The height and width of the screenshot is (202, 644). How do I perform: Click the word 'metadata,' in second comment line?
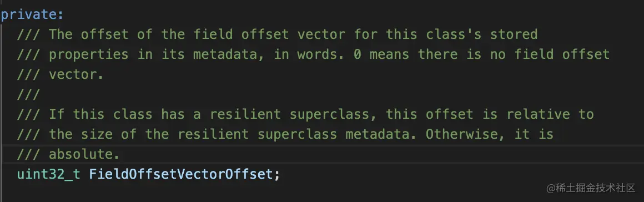click(229, 54)
